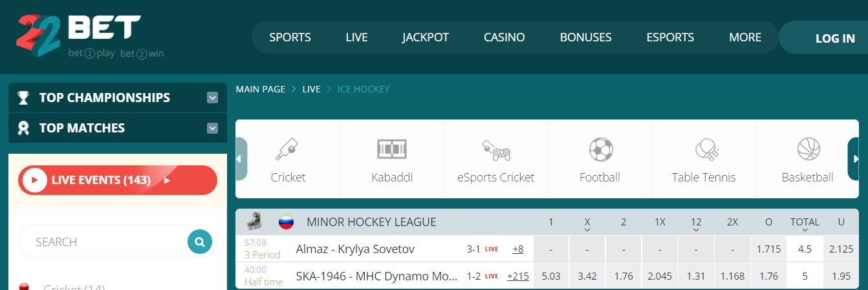Viewport: 868px width, 290px height.
Task: Open Minor Hockey League title
Action: pyautogui.click(x=371, y=222)
